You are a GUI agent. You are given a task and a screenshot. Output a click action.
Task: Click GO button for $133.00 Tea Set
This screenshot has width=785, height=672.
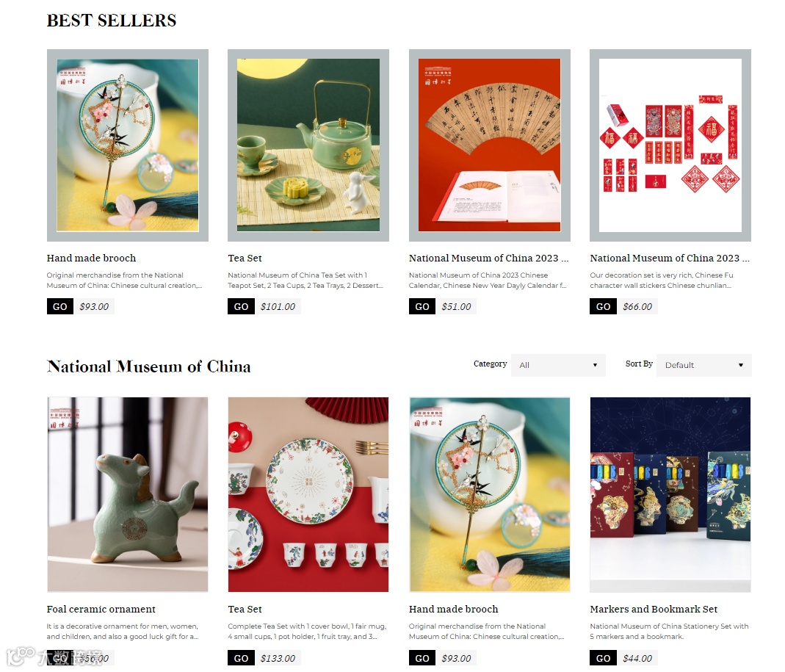click(241, 658)
